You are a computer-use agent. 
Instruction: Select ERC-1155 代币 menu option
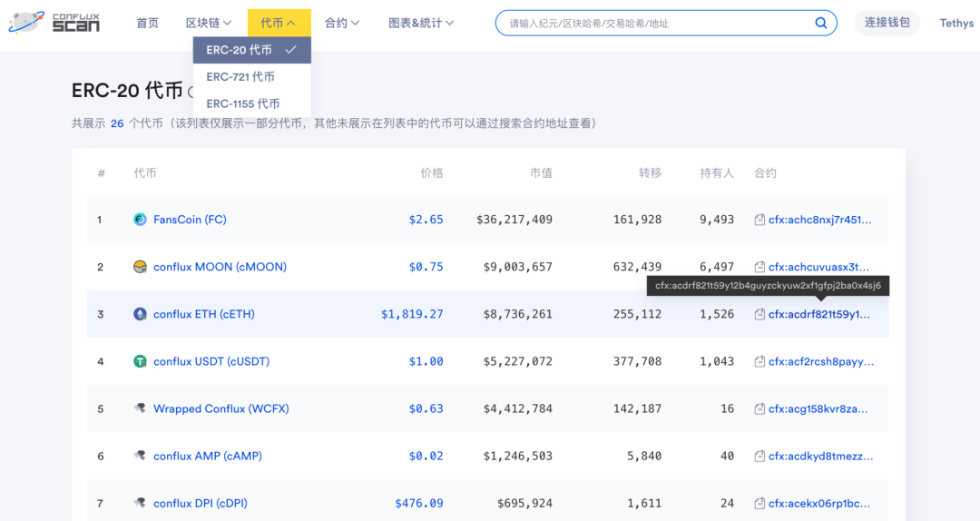242,103
